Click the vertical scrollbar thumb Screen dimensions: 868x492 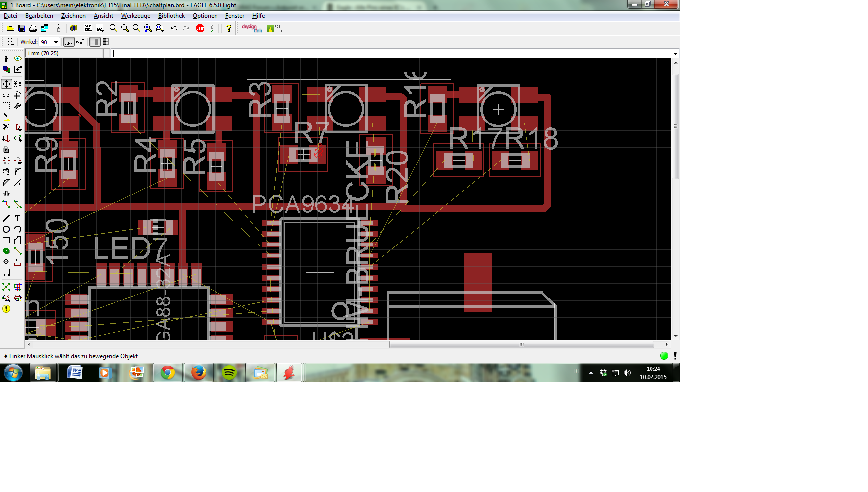point(675,126)
